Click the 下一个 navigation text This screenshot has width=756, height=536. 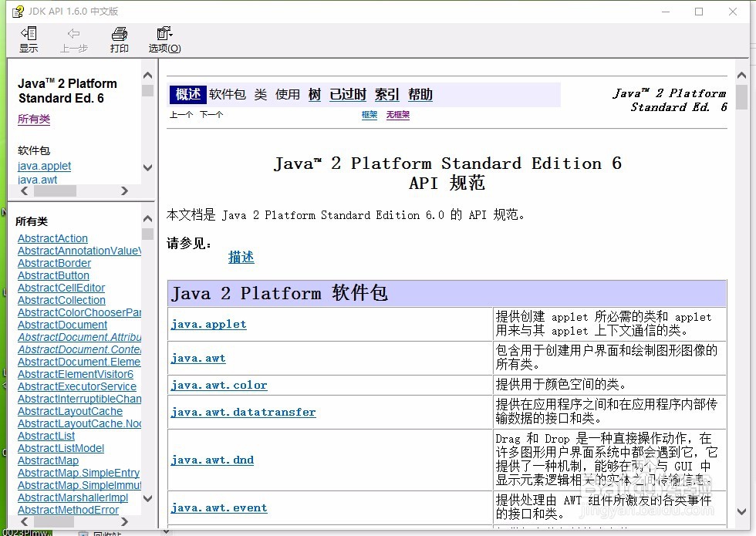click(211, 115)
